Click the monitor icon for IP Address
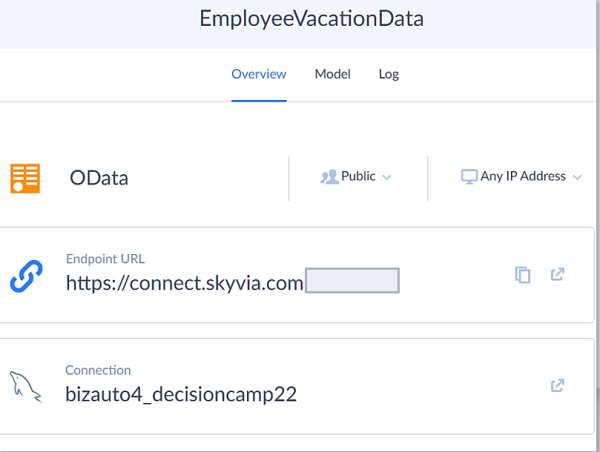The height and width of the screenshot is (452, 600). (468, 177)
